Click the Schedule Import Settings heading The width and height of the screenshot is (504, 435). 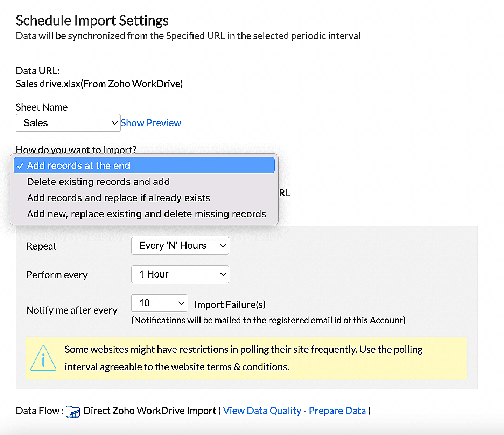coord(92,21)
